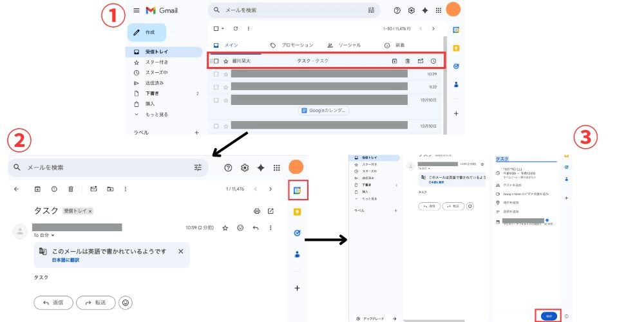Viewport: 644px width, 322px height.
Task: Click the open-in-new-window icon next to print
Action: tap(270, 211)
